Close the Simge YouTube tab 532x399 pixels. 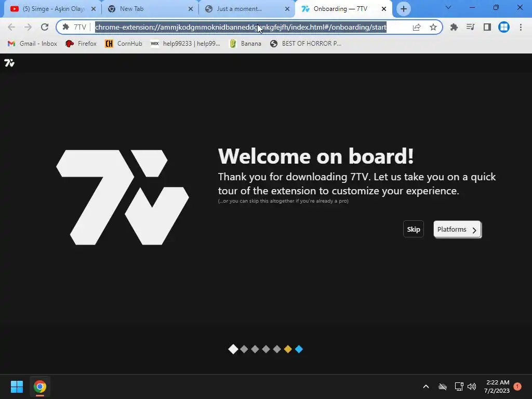coord(94,9)
